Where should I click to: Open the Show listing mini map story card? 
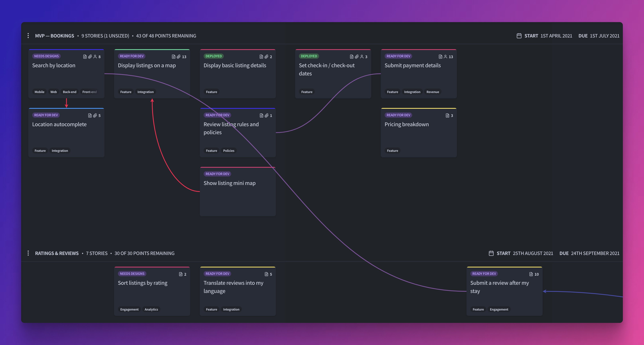[x=238, y=191]
